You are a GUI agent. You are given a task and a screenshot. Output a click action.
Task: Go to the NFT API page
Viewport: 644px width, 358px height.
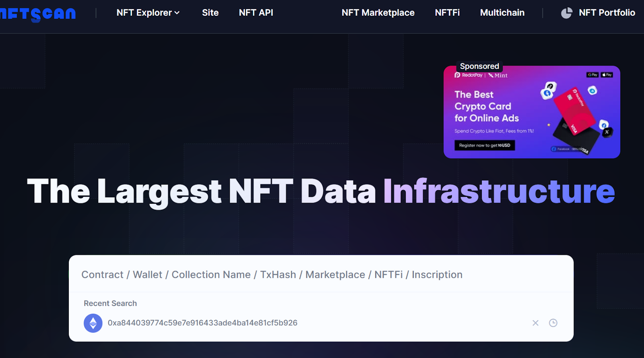tap(256, 13)
